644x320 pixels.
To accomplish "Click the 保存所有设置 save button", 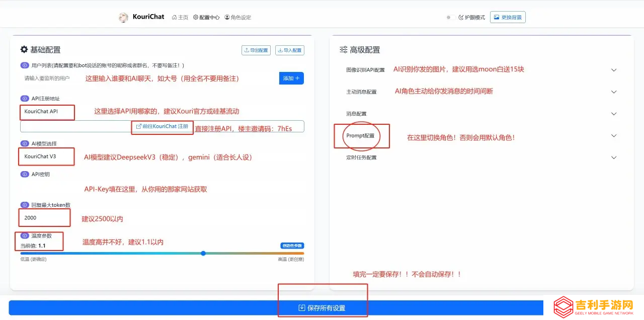I will coord(322,308).
